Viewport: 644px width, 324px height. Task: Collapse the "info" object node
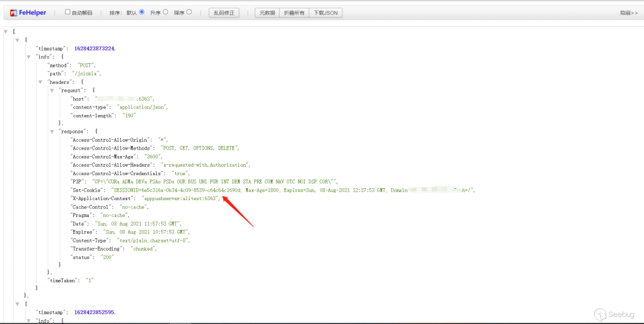(x=29, y=57)
